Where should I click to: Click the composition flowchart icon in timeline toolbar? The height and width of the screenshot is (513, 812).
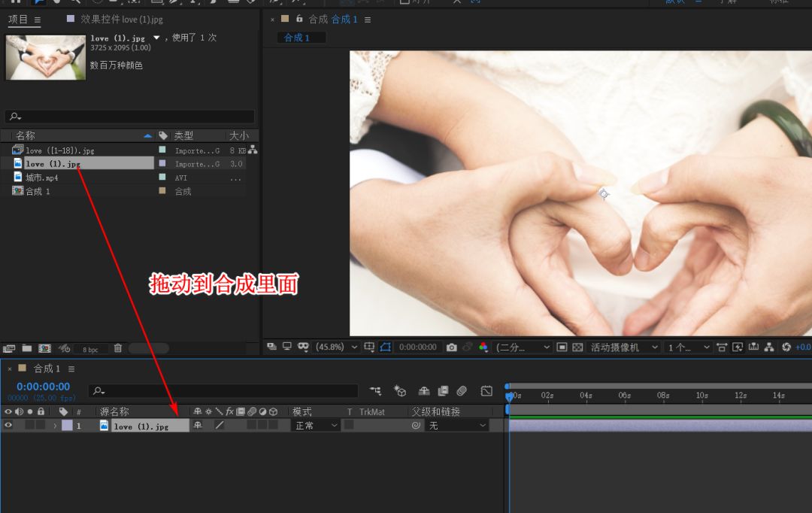tap(375, 391)
